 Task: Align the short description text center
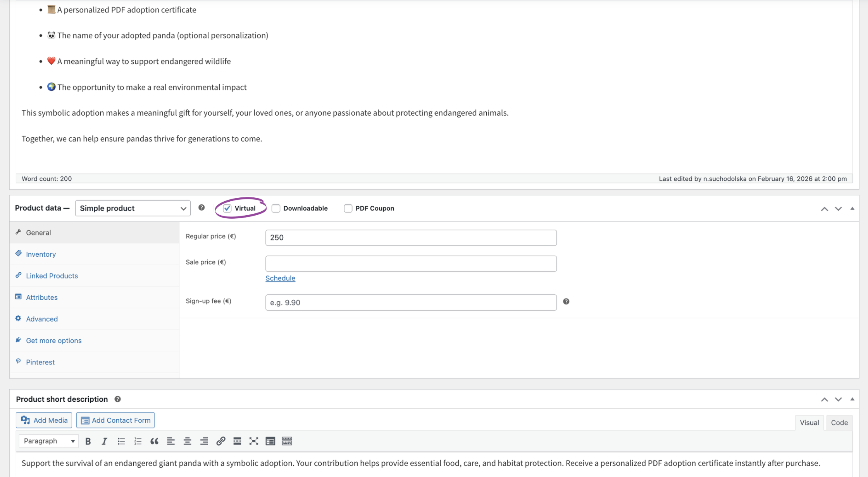pos(187,441)
